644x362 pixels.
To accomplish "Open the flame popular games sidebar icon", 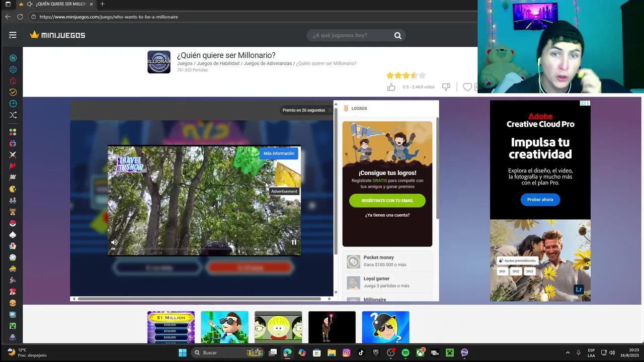I will [13, 81].
